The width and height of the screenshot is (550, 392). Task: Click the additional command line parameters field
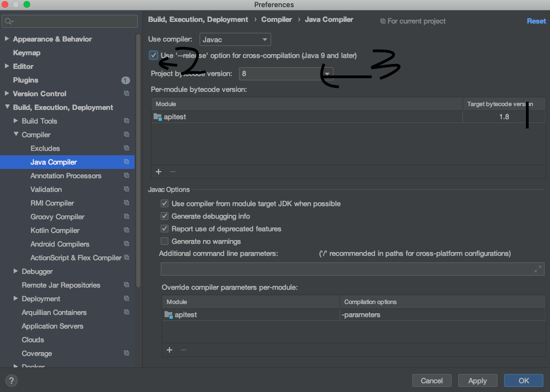point(353,269)
